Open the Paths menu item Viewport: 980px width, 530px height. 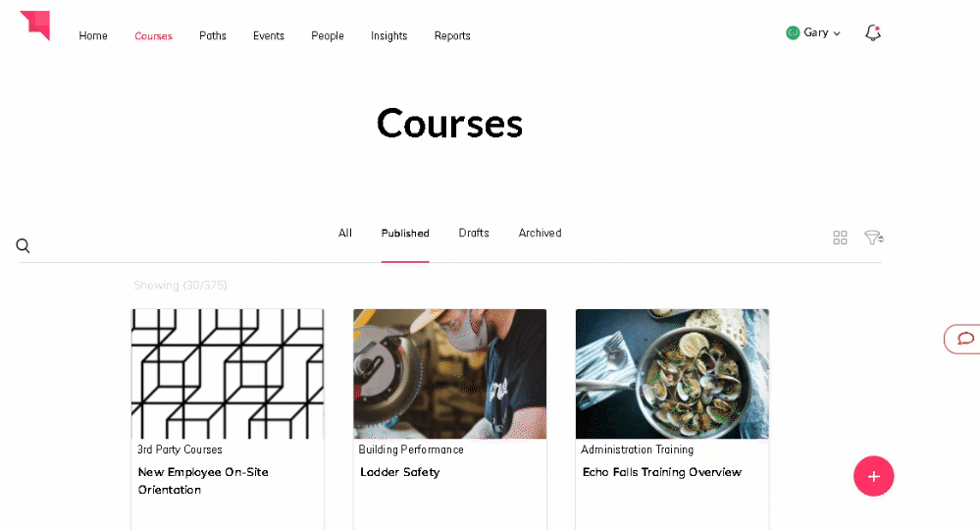click(x=213, y=35)
